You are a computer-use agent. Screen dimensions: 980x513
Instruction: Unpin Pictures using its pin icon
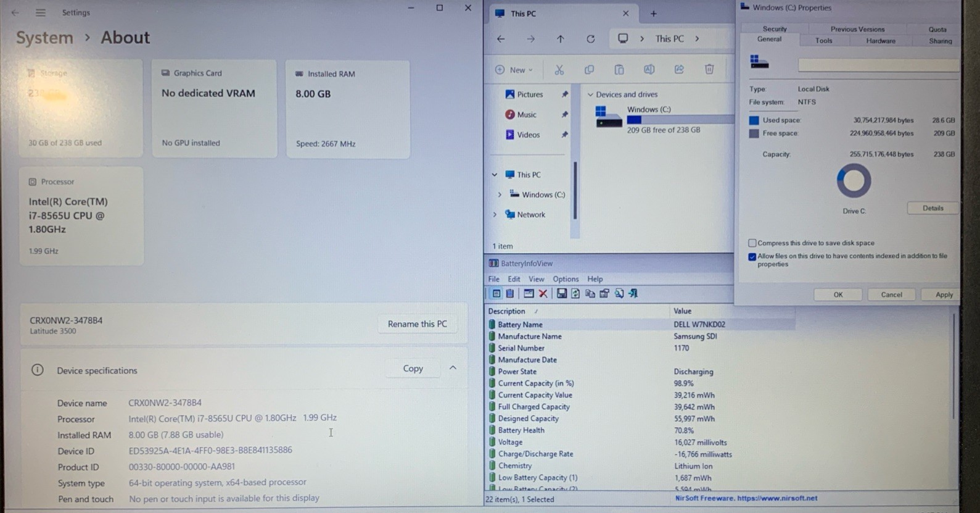click(564, 94)
